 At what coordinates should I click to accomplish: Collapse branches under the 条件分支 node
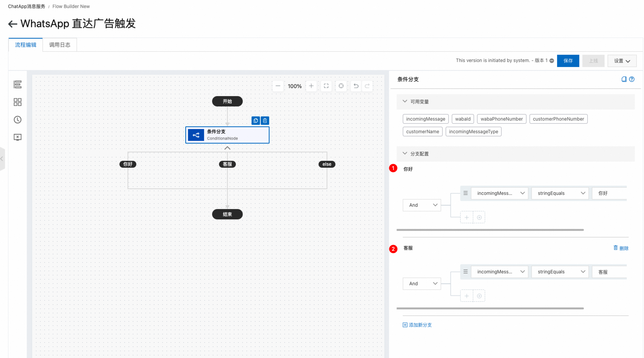227,148
